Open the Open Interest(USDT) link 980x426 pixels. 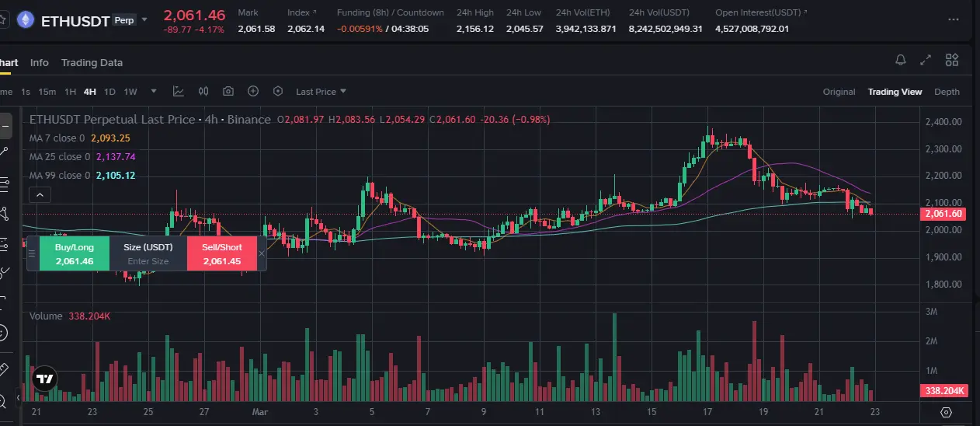761,12
